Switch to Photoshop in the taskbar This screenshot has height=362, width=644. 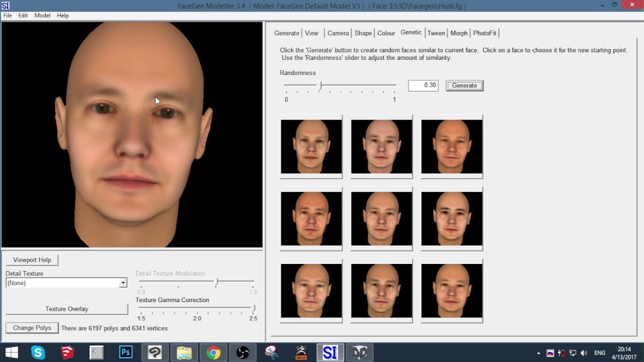[x=126, y=352]
